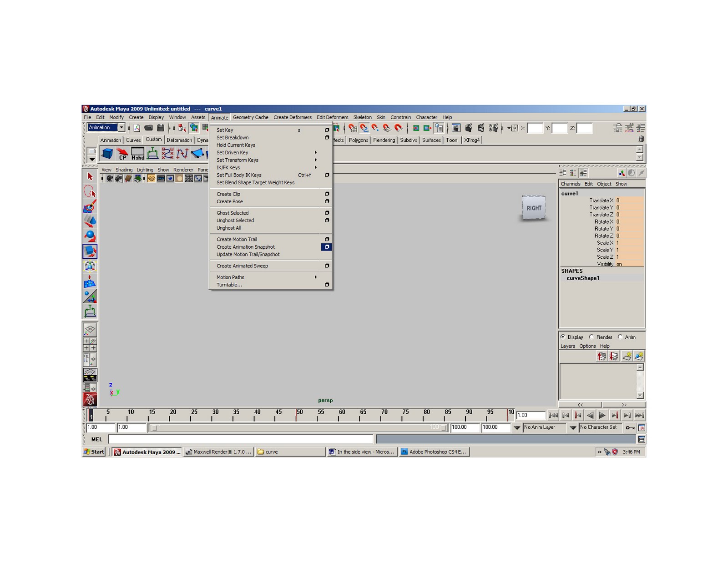Viewport: 728px width, 562px height.
Task: Click the time slider at frame 50
Action: coord(296,415)
